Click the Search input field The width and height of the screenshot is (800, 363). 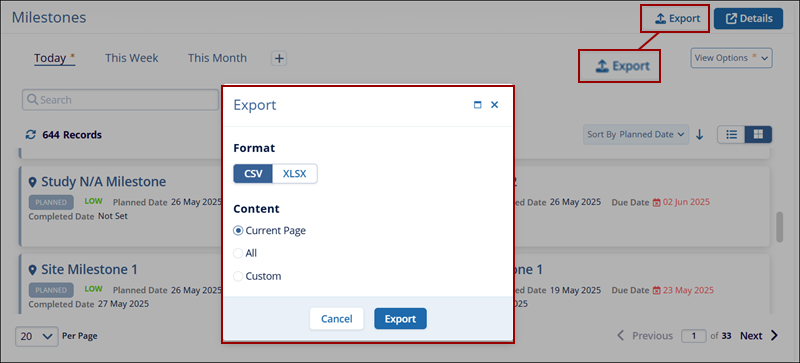pos(120,100)
